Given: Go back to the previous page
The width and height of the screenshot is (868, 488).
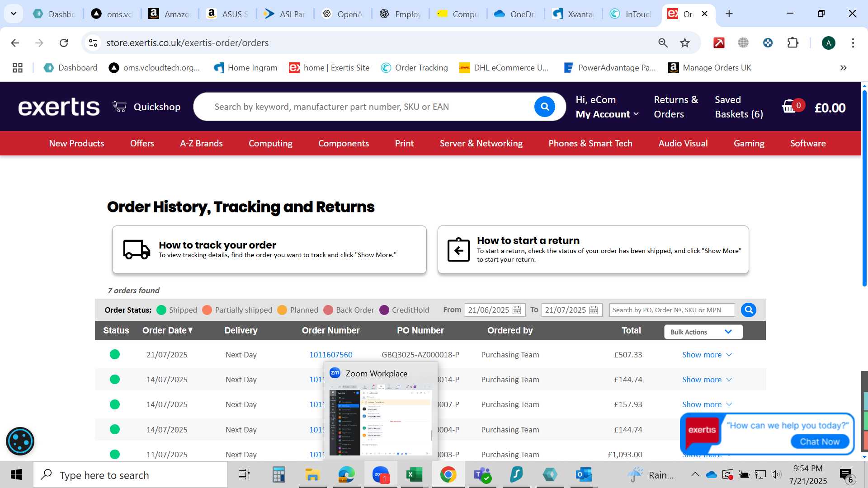Looking at the screenshot, I should 15,43.
